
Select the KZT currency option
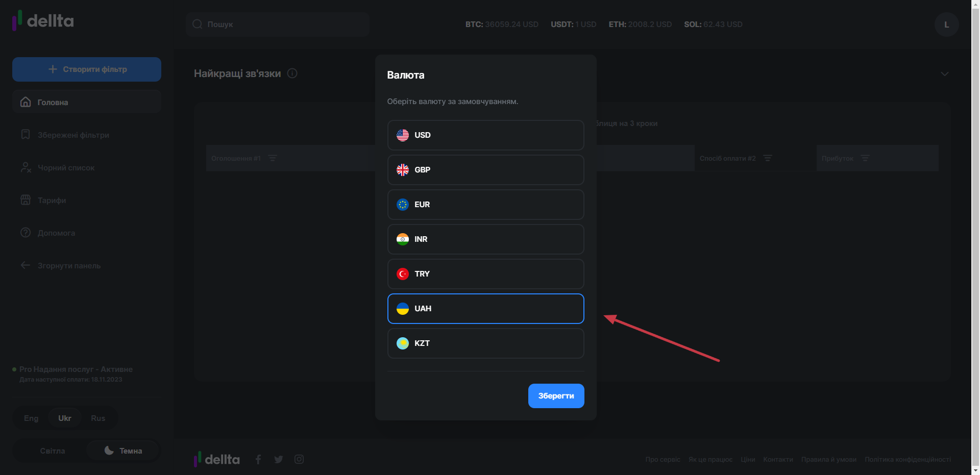click(x=485, y=343)
